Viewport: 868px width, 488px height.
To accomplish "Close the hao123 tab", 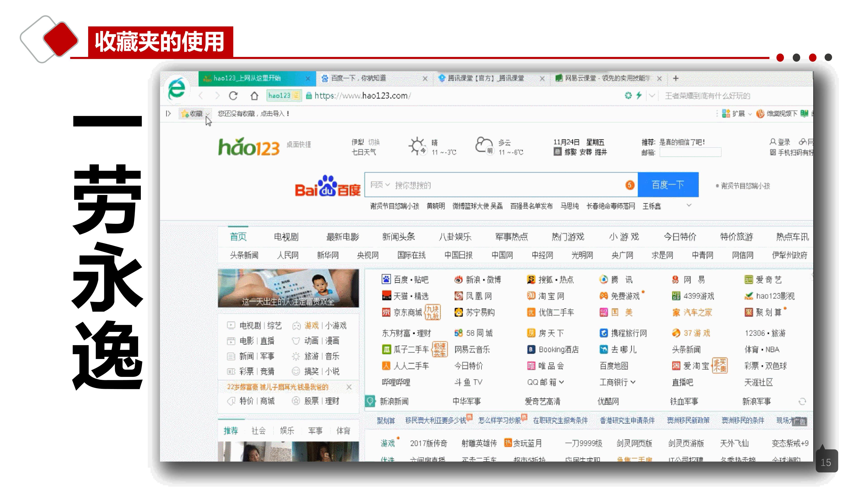I will 308,78.
